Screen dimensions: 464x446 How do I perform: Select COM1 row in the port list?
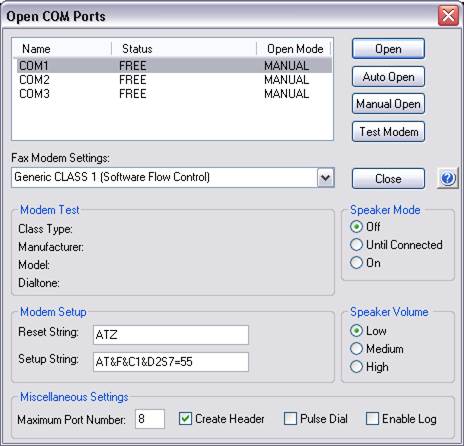[174, 65]
